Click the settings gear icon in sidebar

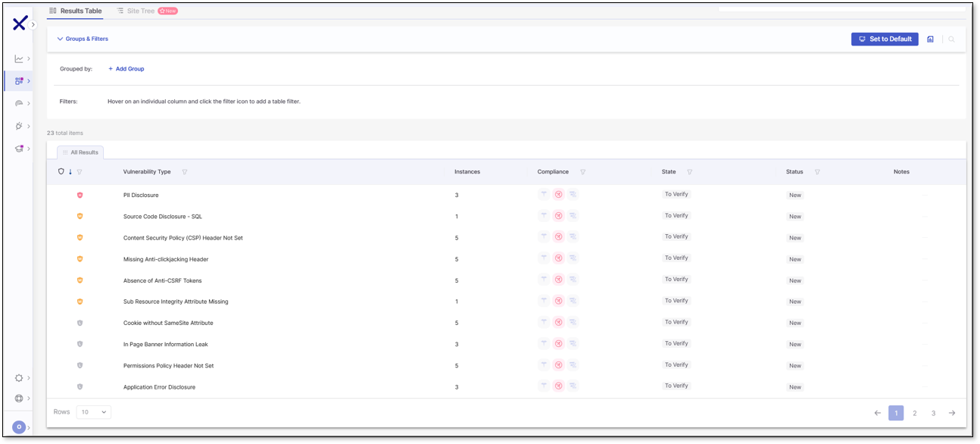coord(19,378)
